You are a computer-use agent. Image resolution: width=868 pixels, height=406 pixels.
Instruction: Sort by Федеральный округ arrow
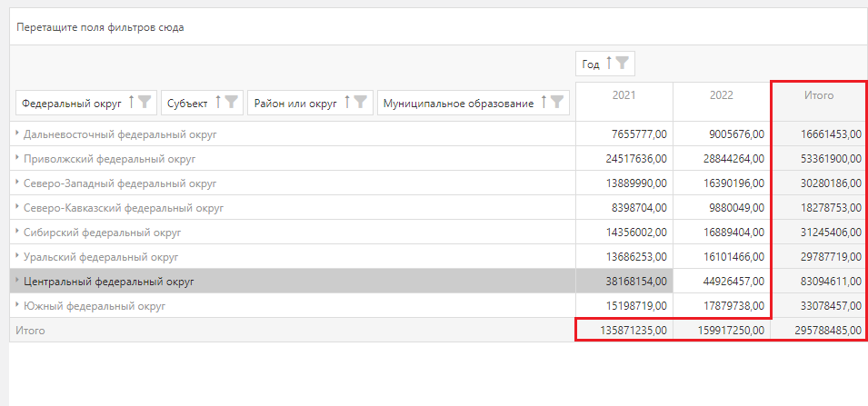(131, 104)
